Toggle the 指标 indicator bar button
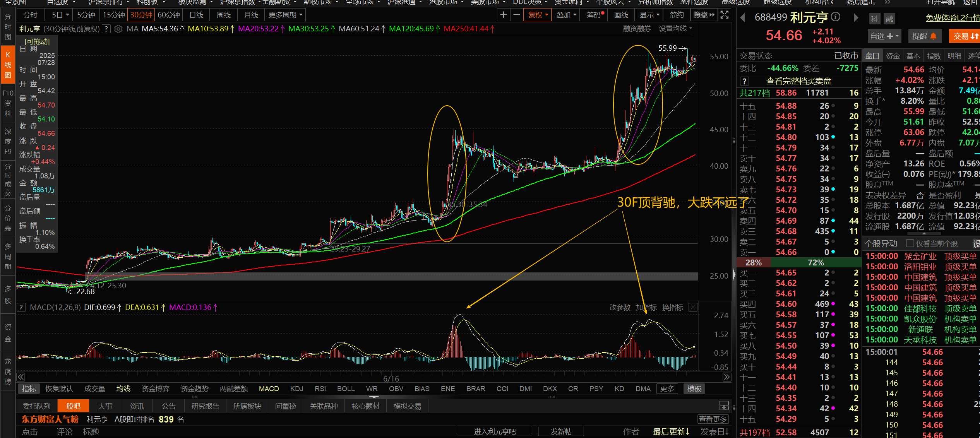 pos(29,388)
